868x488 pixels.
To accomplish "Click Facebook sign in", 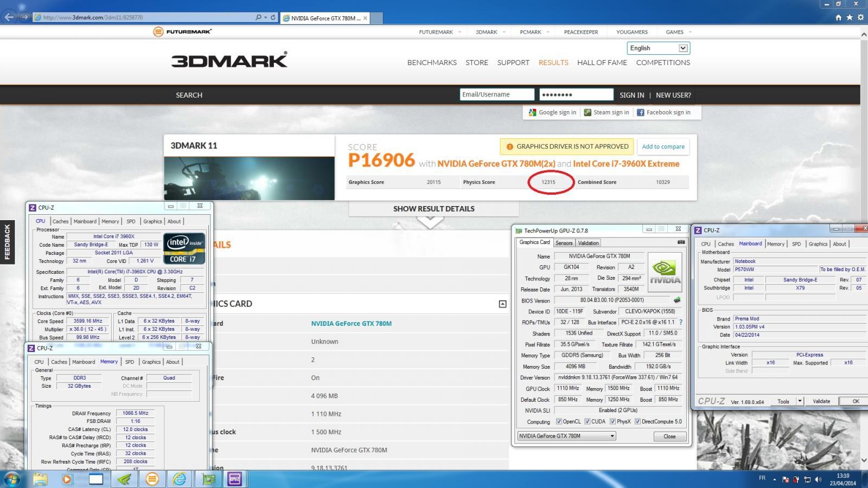I will click(x=663, y=112).
